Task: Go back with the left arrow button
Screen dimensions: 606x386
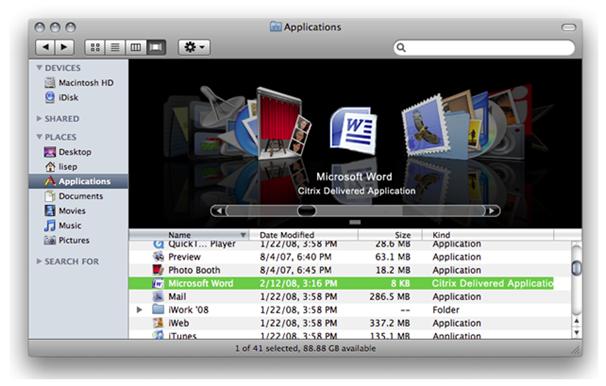Action: tap(46, 47)
